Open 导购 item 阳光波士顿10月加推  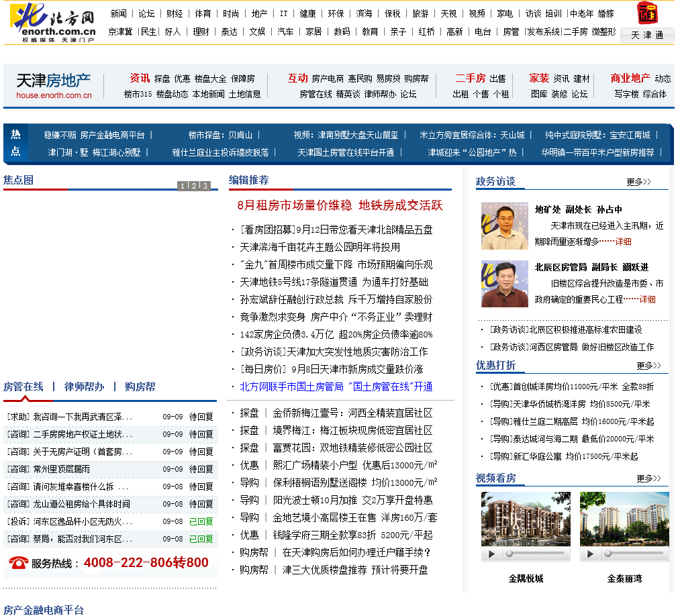click(x=352, y=500)
